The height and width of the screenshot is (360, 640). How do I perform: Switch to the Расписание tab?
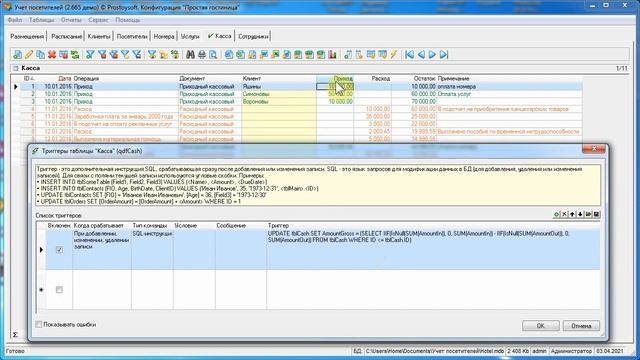(66, 36)
